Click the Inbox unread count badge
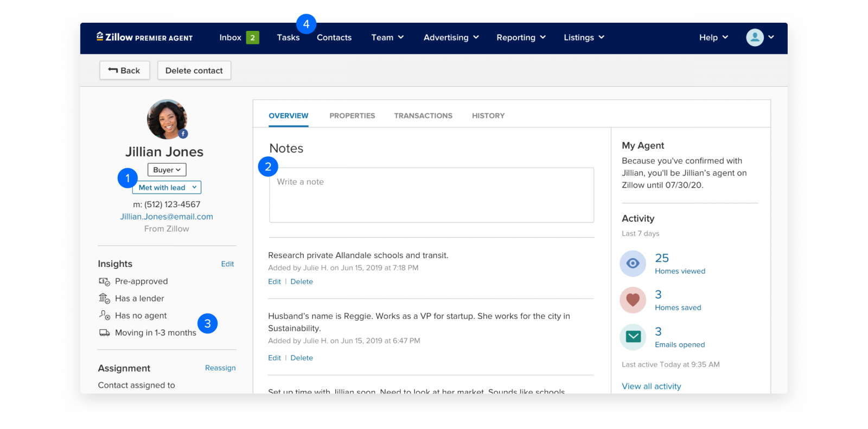868x429 pixels. pyautogui.click(x=252, y=37)
